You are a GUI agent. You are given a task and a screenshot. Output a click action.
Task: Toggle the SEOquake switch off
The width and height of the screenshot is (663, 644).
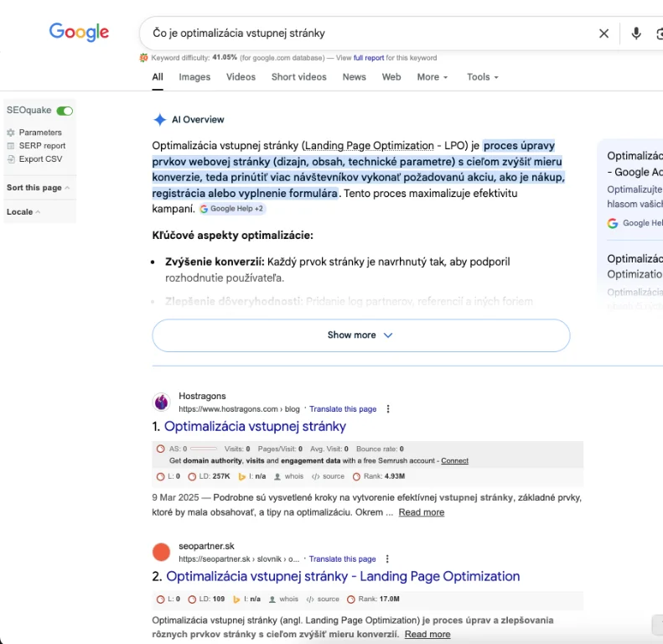(x=65, y=111)
